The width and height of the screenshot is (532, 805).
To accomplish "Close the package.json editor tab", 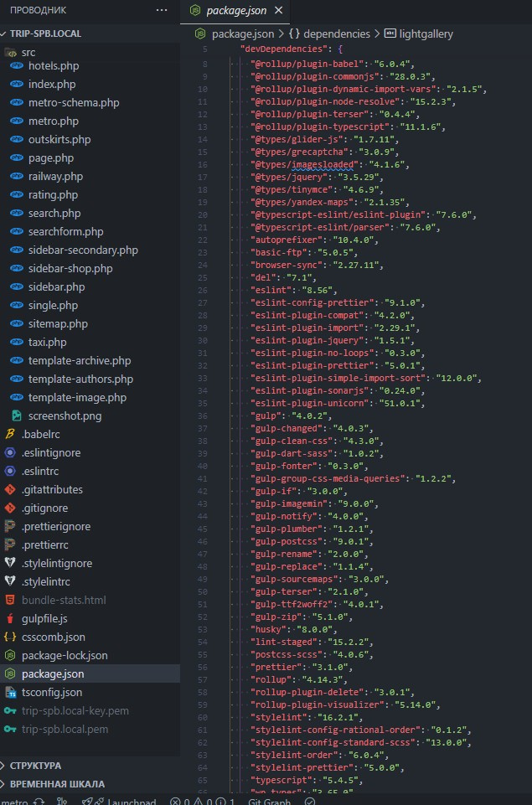I will 278,11.
